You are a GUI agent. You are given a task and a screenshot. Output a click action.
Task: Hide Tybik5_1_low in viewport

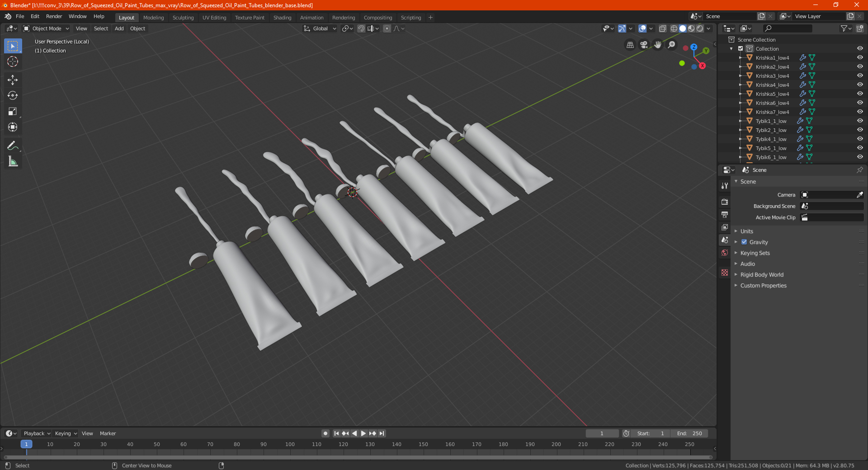click(x=860, y=148)
